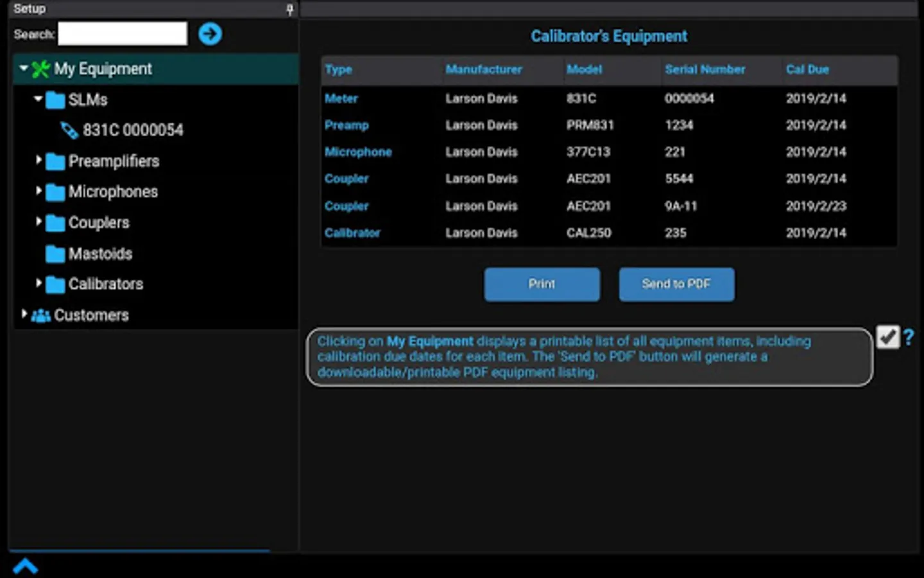Screen dimensions: 924x578
Task: Select the Microphones tree label
Action: (113, 192)
